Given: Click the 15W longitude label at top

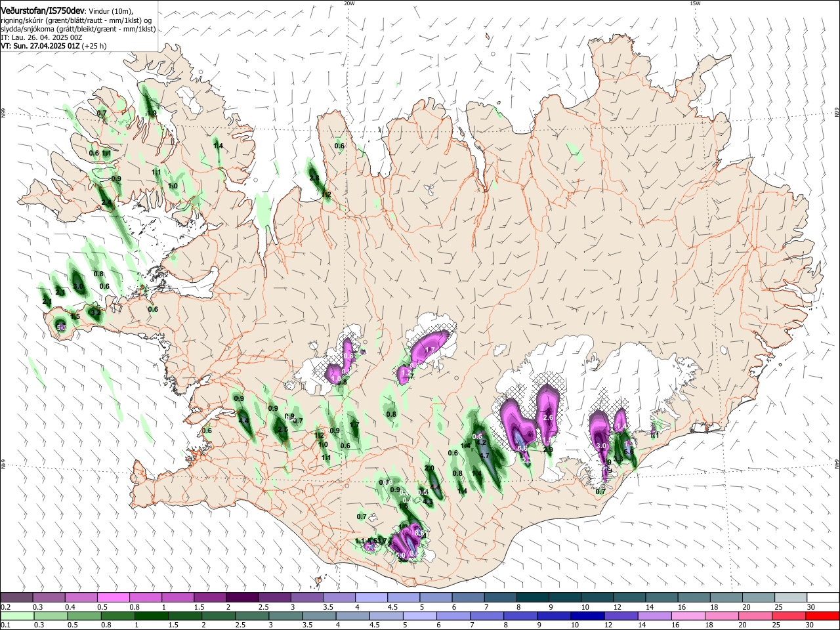Looking at the screenshot, I should (695, 3).
